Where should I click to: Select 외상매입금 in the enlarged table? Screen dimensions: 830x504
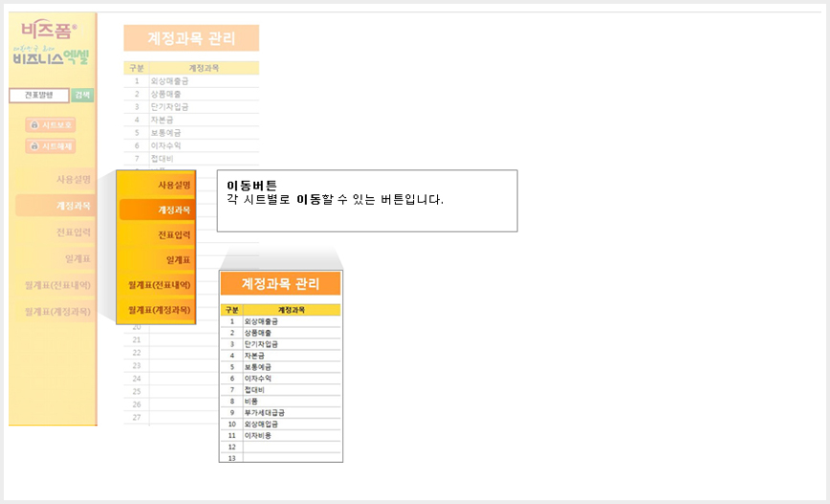click(x=261, y=424)
